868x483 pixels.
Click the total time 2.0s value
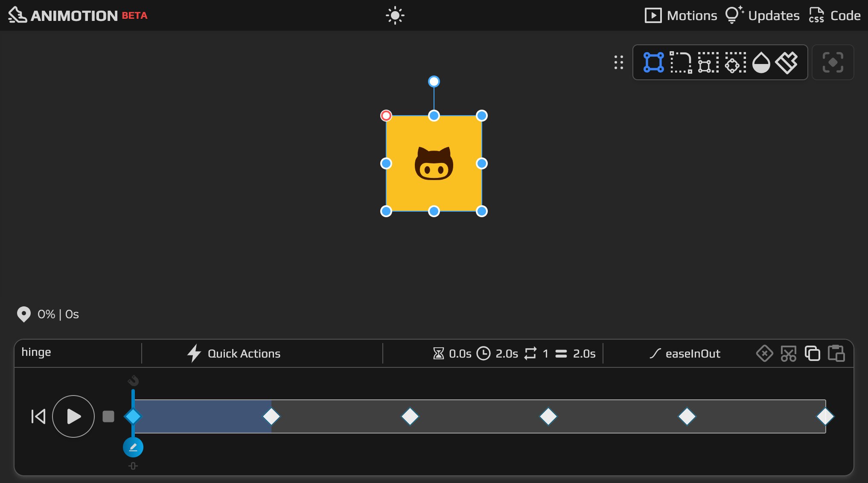pyautogui.click(x=576, y=353)
